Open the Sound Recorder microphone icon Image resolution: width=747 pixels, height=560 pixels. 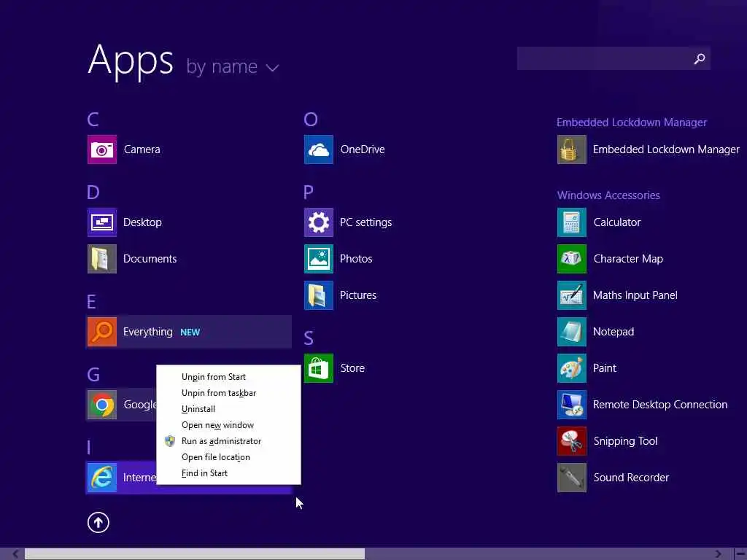572,478
